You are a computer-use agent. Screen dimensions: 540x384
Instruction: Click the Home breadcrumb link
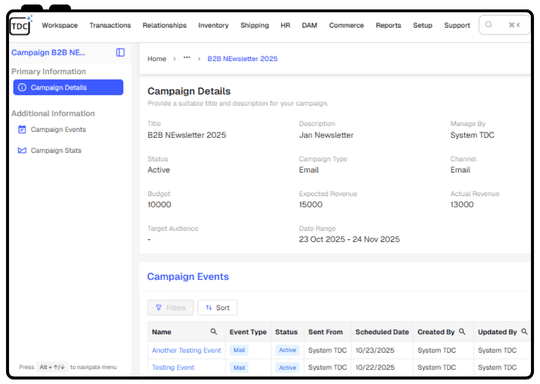click(157, 59)
